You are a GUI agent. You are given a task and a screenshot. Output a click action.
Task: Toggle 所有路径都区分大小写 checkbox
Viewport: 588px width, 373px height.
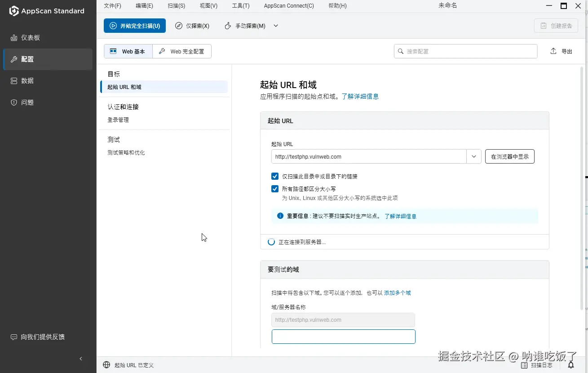tap(275, 189)
